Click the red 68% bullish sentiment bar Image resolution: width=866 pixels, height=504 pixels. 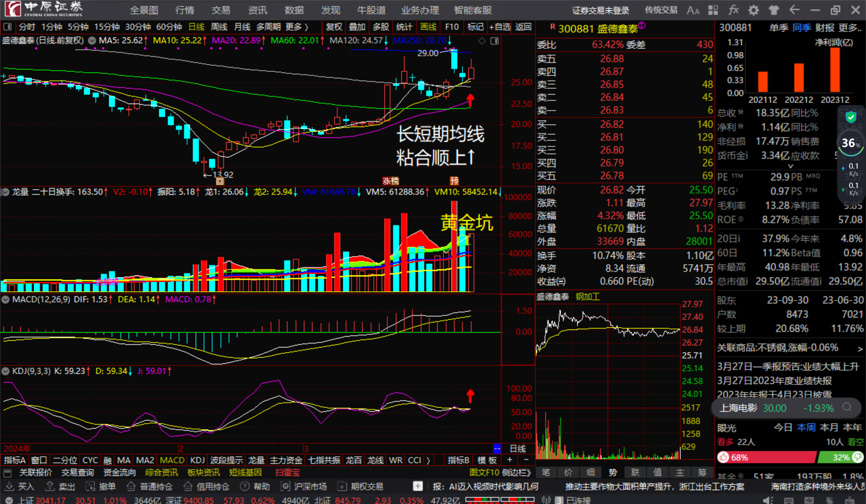[767, 457]
